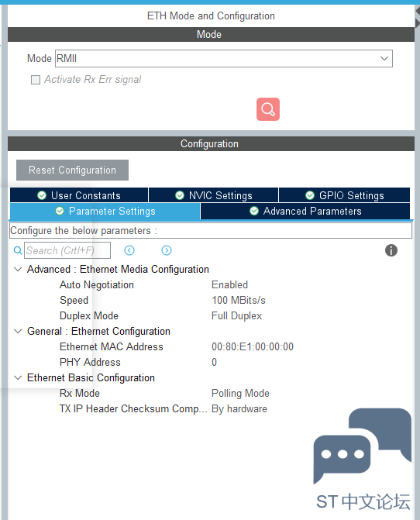Go to next search result arrow
This screenshot has height=520, width=420.
(x=167, y=250)
